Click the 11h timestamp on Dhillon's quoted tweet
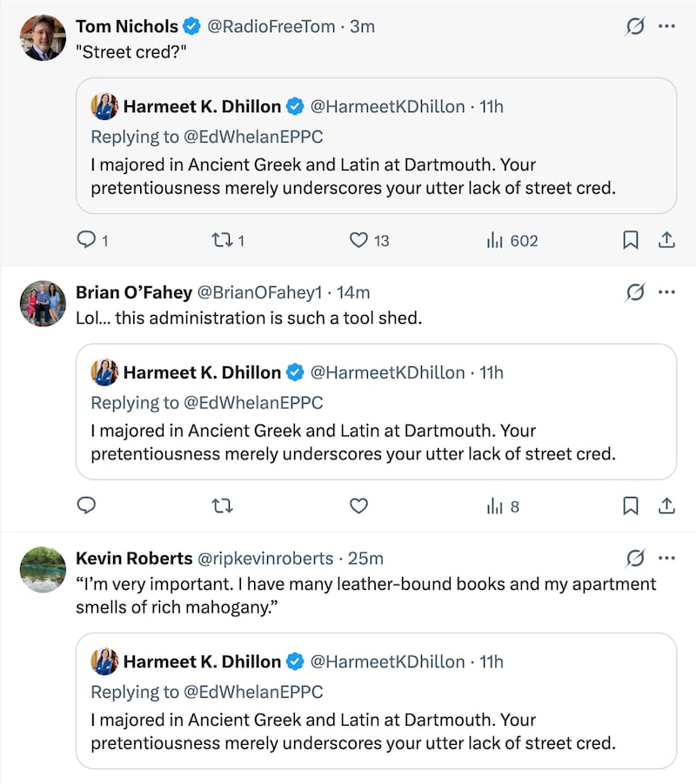Viewport: 696px width, 784px height. click(x=494, y=105)
